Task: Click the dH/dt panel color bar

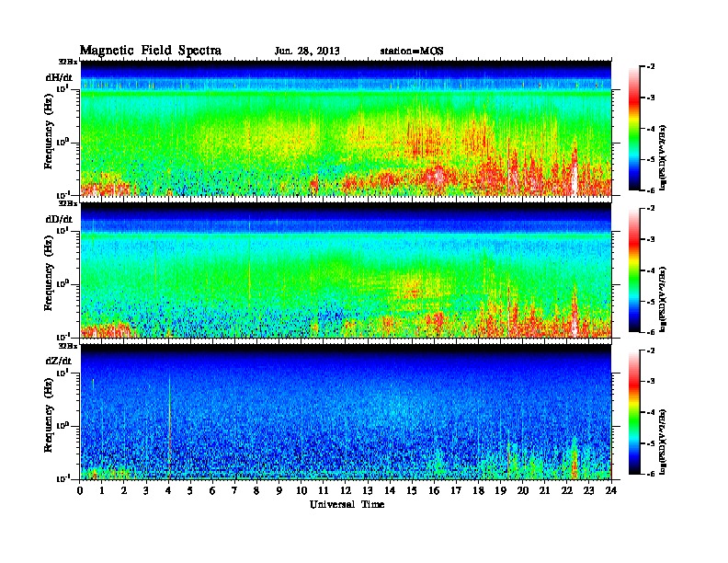Action: [x=634, y=129]
